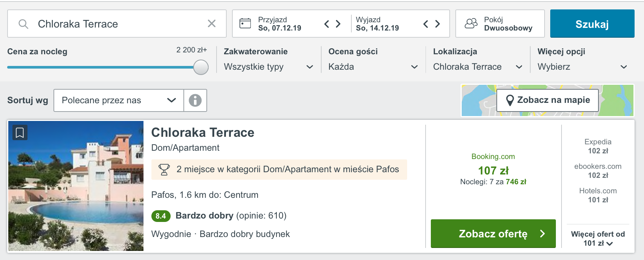Open the sorting info icon

[195, 100]
